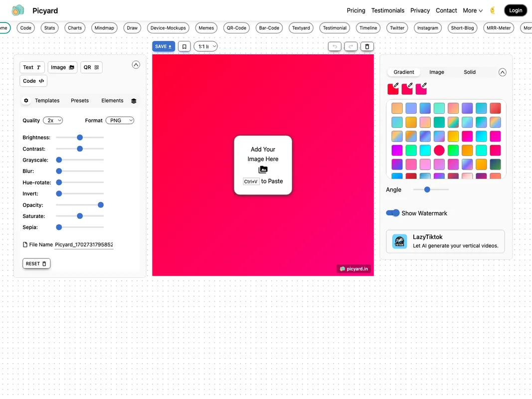Delete the canvas content with trash icon
The height and width of the screenshot is (399, 532).
pos(367,46)
